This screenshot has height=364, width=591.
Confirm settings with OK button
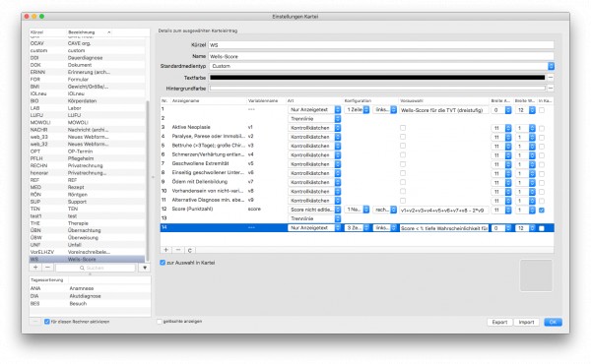click(553, 323)
